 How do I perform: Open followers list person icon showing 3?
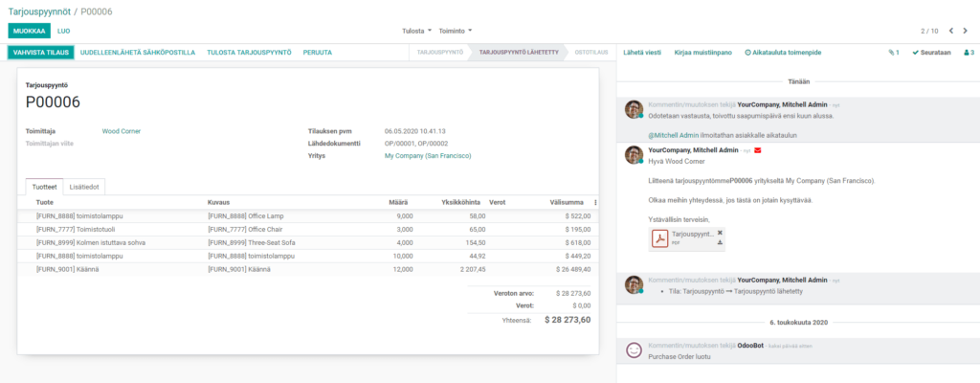tap(969, 53)
